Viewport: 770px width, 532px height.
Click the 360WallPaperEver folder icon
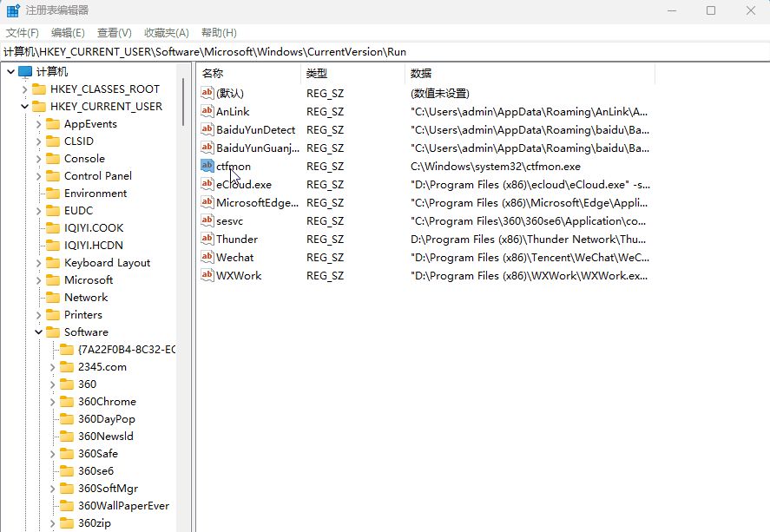(x=66, y=505)
